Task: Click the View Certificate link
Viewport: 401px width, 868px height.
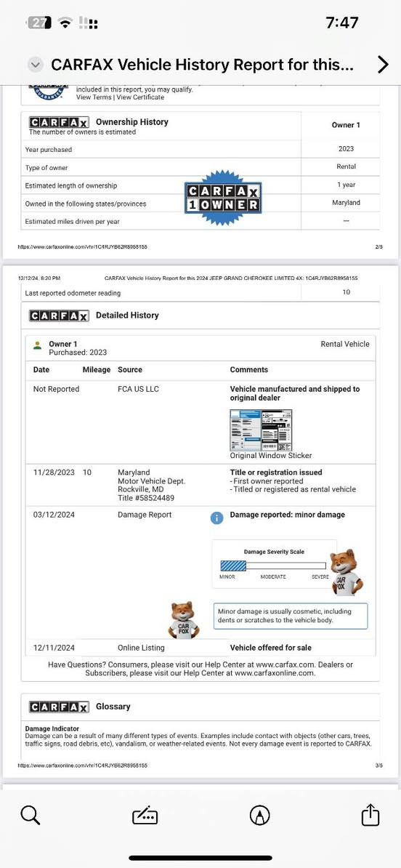Action: pyautogui.click(x=140, y=97)
